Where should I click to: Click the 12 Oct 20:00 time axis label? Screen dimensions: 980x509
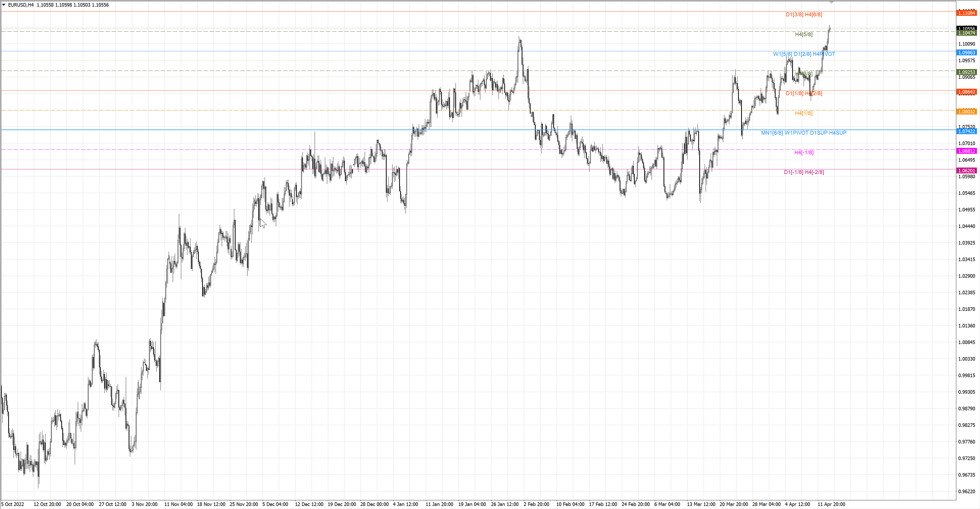point(47,504)
